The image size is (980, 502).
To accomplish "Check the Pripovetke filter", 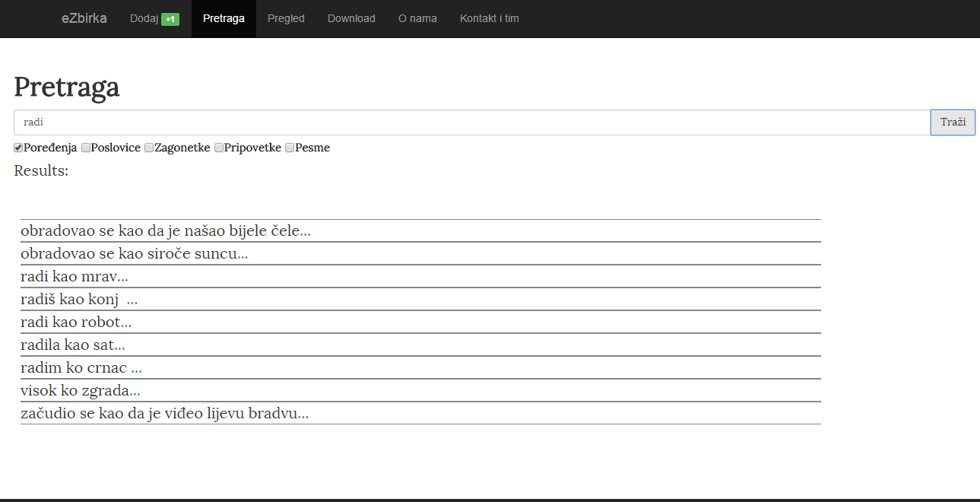I will tap(219, 148).
